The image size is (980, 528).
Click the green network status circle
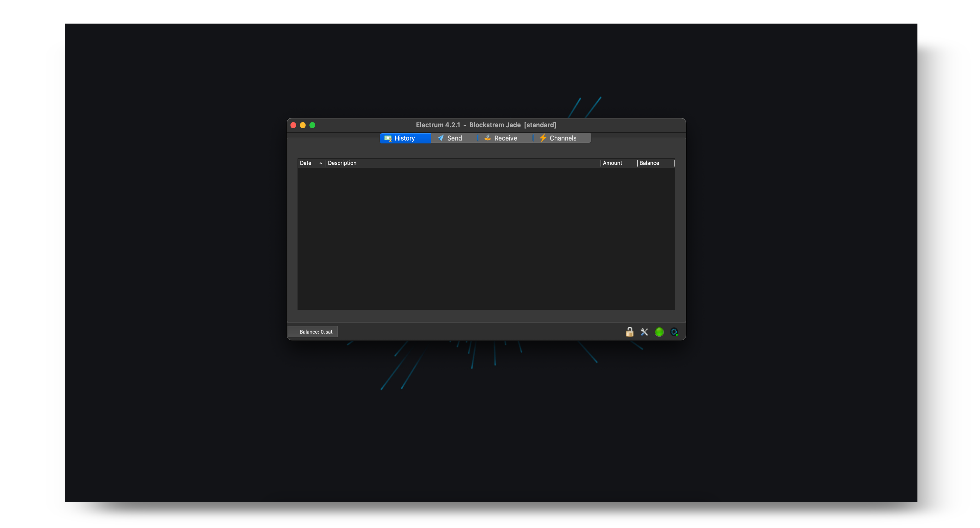coord(659,332)
